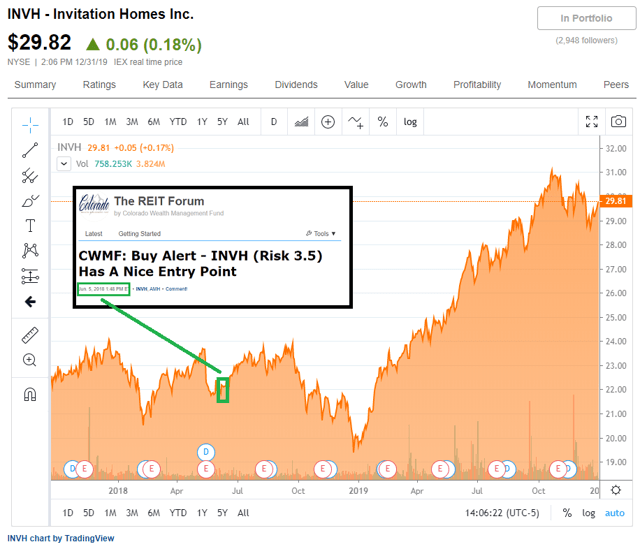Set top range to YTD
The height and width of the screenshot is (549, 640).
tap(178, 122)
